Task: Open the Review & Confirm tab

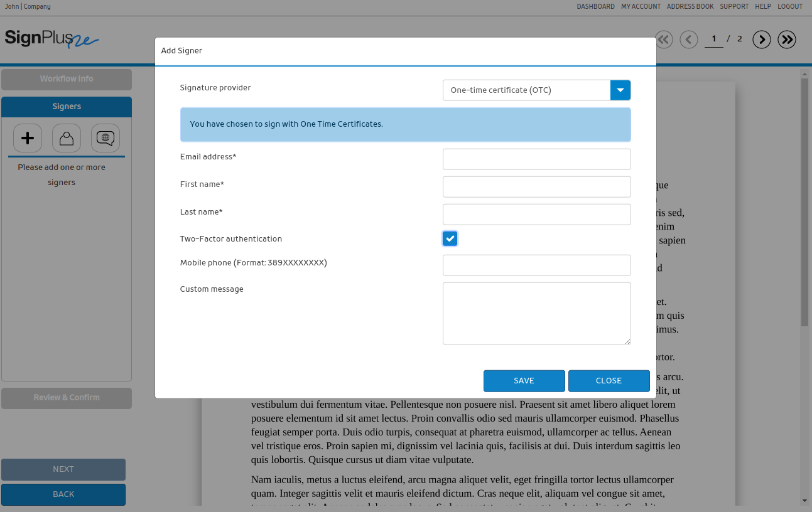Action: pos(67,398)
